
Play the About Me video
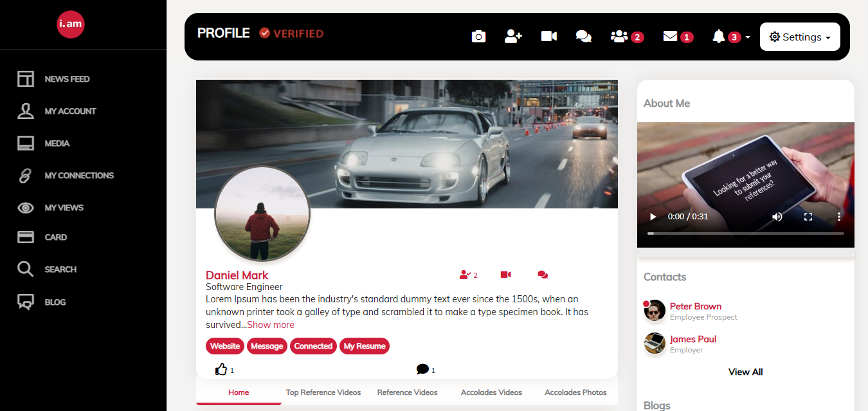coord(653,217)
